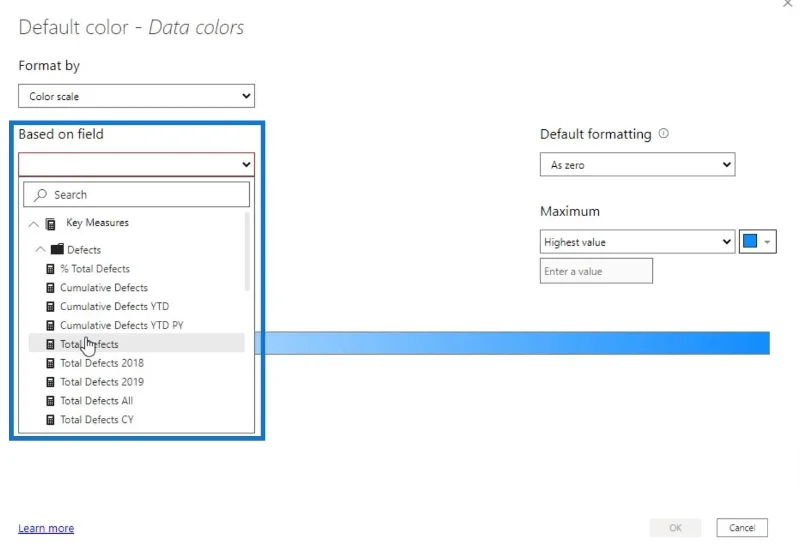
Task: Open the Based on field dropdown
Action: [x=136, y=164]
